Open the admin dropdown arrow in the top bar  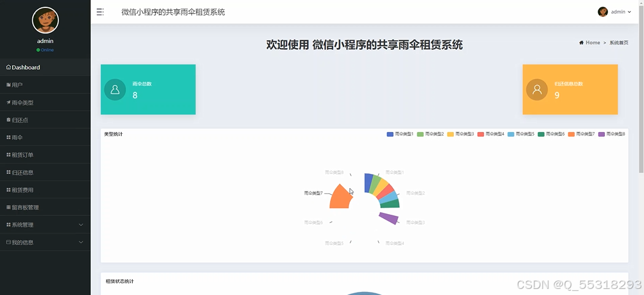(629, 12)
